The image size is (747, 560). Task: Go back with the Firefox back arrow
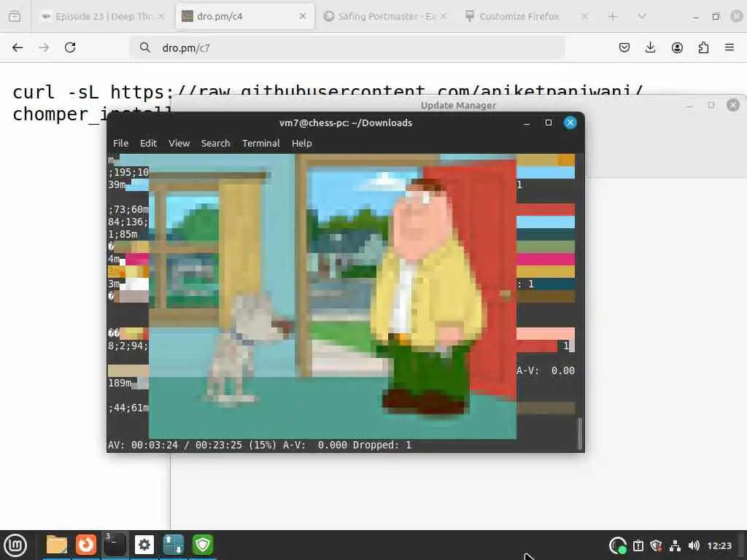click(18, 47)
